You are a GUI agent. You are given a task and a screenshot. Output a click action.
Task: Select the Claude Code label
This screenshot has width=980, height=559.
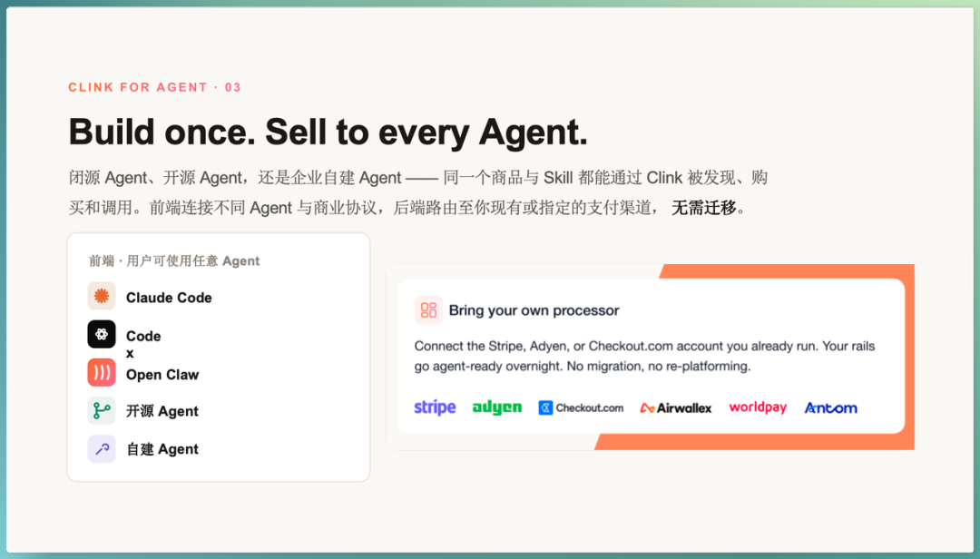(x=169, y=298)
